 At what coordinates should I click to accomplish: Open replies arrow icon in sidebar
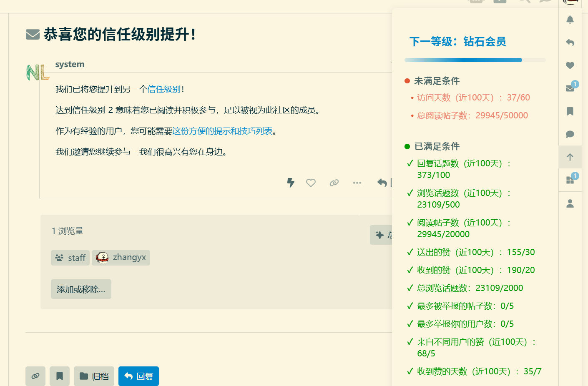tap(570, 43)
